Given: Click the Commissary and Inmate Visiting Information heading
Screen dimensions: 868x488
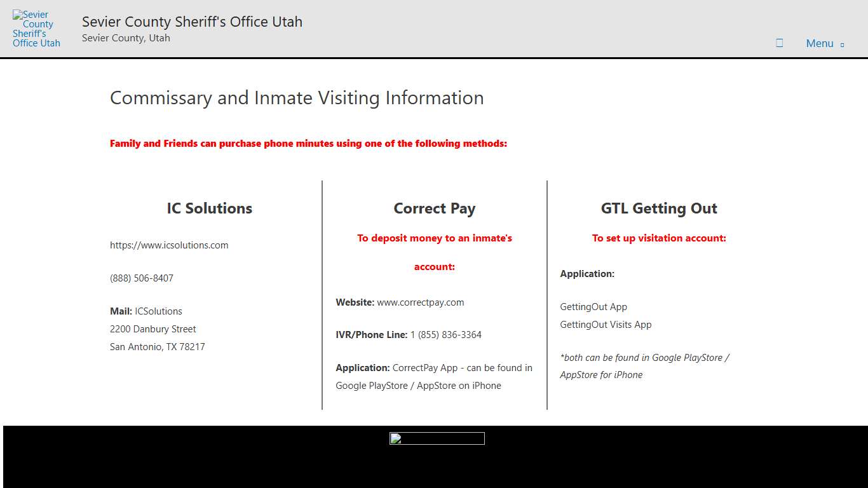Looking at the screenshot, I should click(x=297, y=98).
